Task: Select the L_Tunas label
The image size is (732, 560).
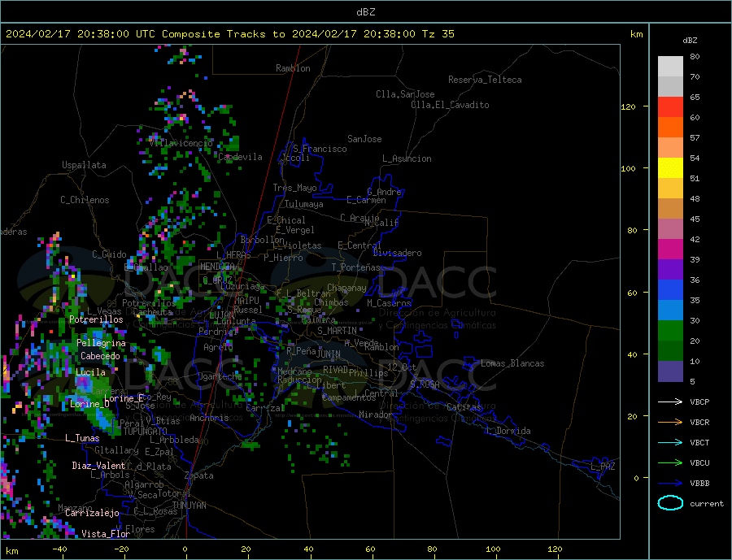Action: tap(82, 438)
